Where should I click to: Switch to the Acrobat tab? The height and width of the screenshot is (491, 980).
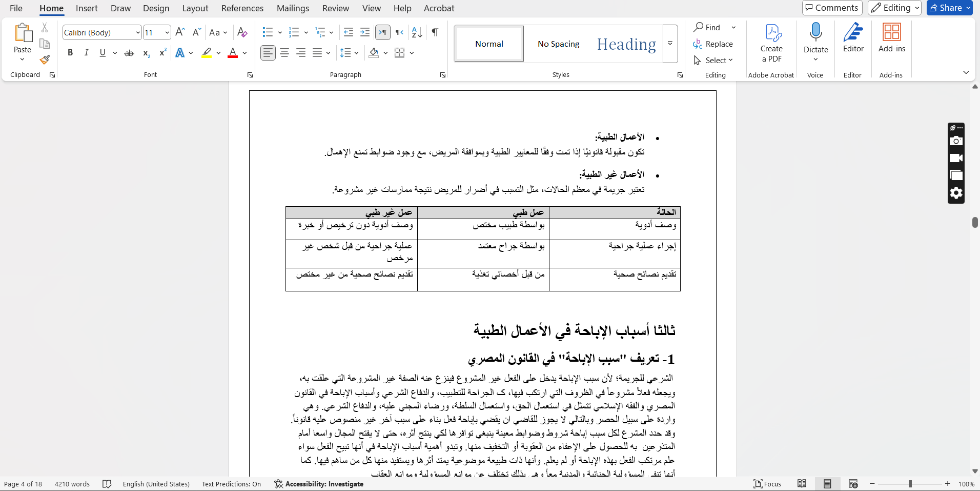[439, 8]
